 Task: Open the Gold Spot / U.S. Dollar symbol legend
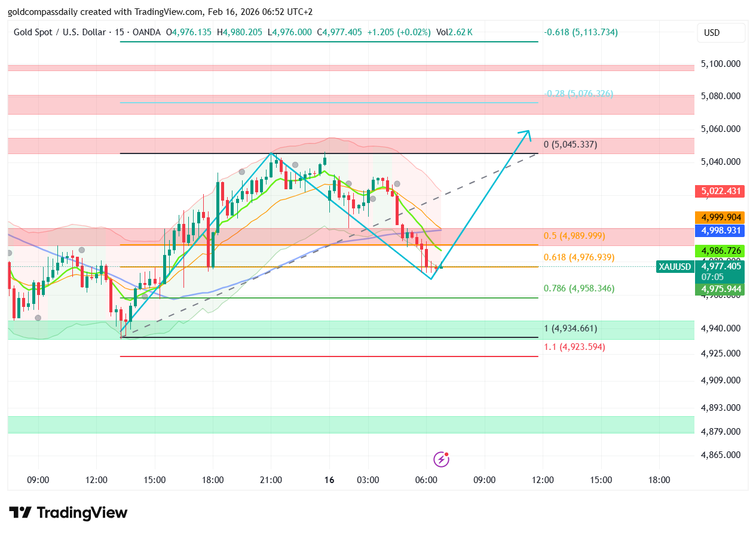[60, 33]
